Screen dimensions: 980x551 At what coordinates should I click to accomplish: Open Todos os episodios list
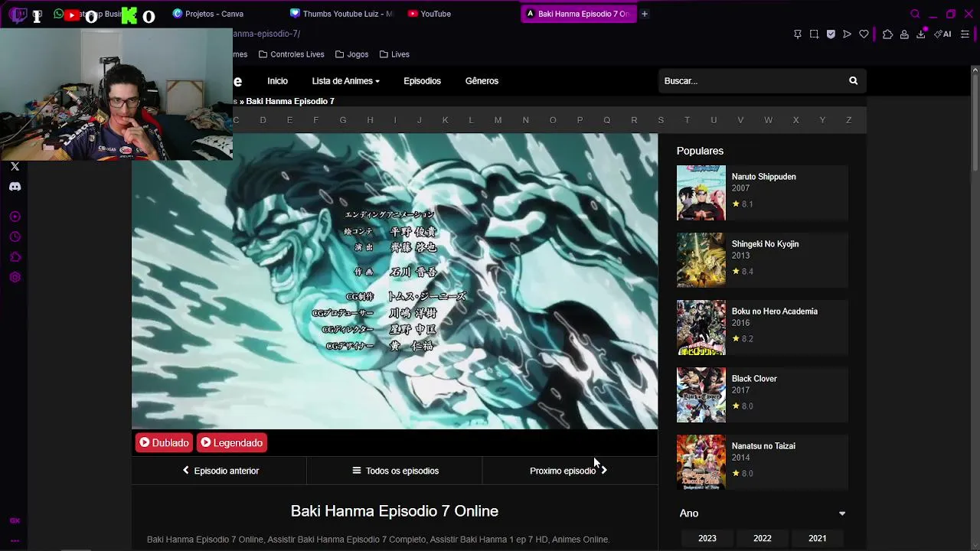(x=395, y=471)
